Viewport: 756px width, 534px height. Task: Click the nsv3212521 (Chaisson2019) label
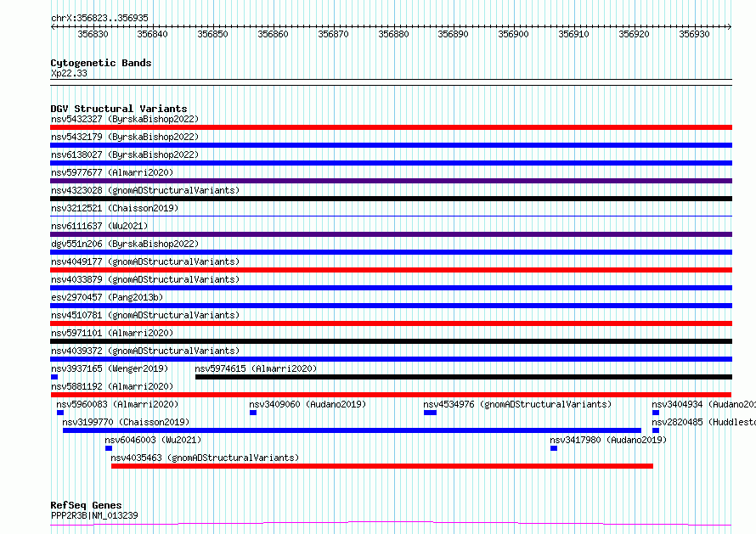click(115, 208)
